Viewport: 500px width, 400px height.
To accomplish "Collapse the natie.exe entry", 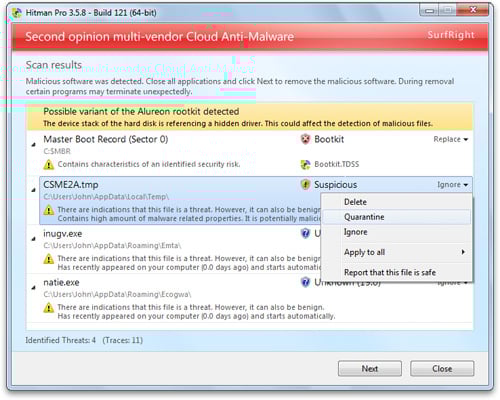I will click(34, 287).
